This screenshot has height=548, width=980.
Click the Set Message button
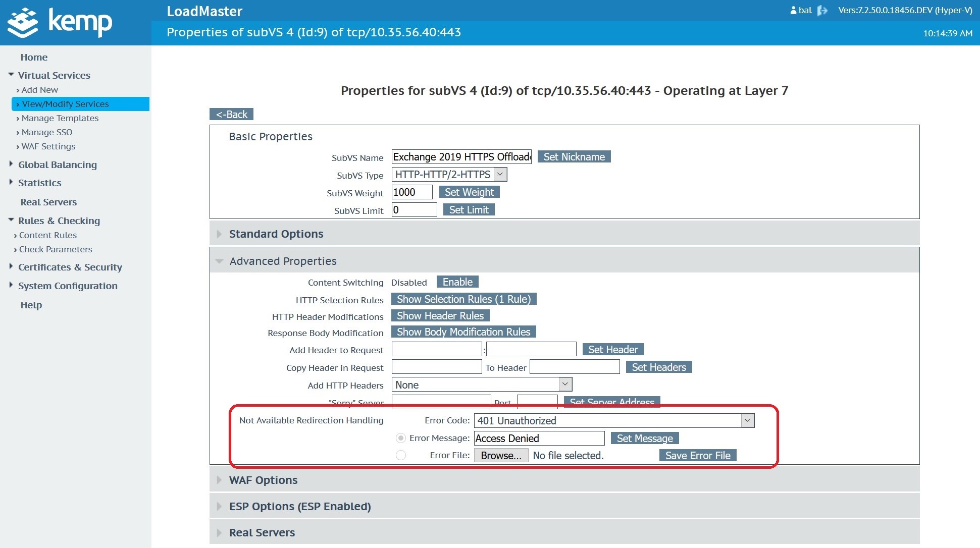point(644,438)
